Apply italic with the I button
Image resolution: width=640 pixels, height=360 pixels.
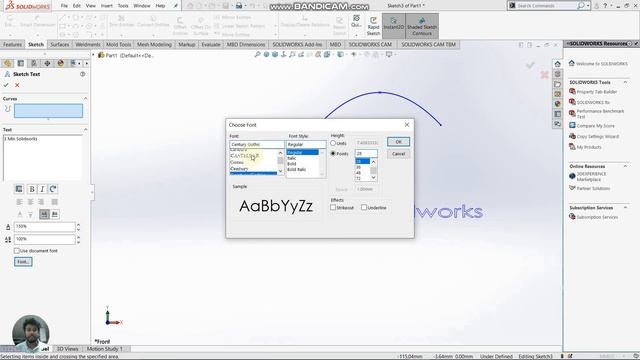[42, 189]
